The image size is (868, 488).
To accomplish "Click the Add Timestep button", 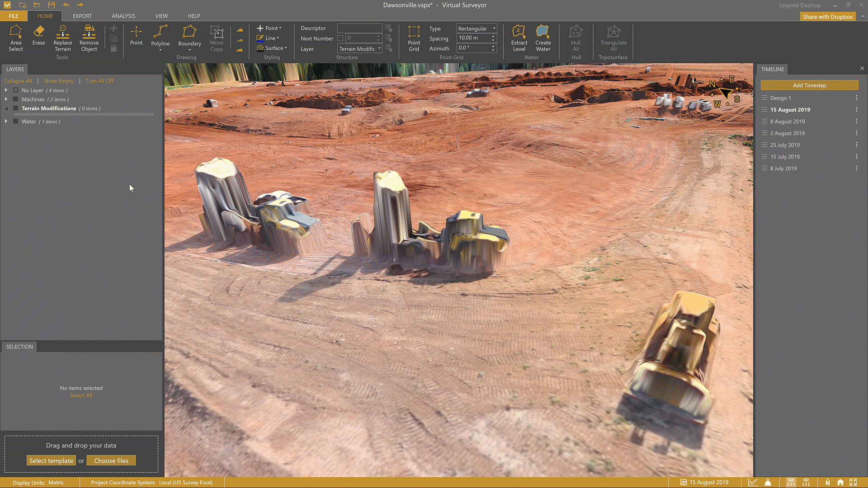I will tap(809, 85).
